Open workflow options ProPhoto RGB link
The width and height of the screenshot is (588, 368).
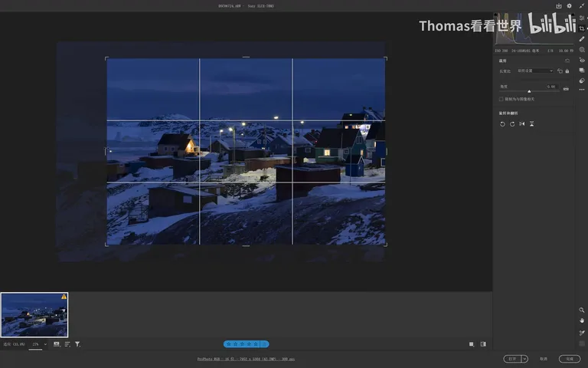coord(246,359)
